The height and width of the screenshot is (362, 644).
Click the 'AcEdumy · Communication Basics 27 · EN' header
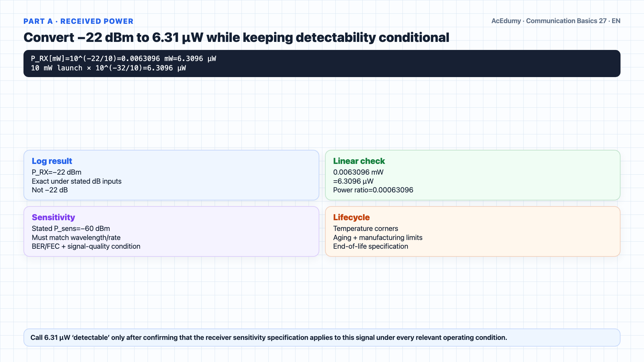[556, 21]
